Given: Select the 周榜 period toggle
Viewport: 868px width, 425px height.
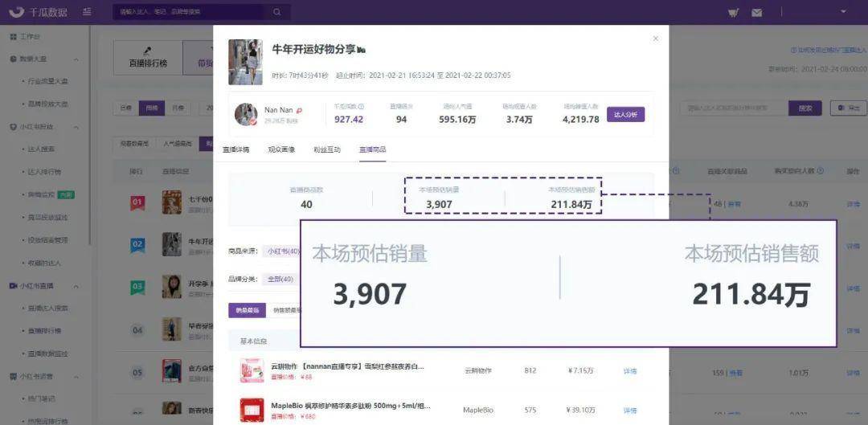Looking at the screenshot, I should [x=152, y=108].
